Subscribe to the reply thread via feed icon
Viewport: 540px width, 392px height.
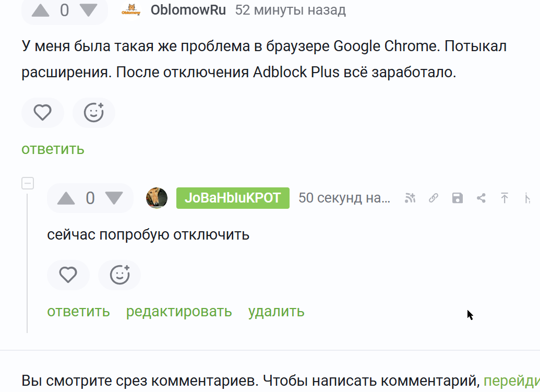410,198
